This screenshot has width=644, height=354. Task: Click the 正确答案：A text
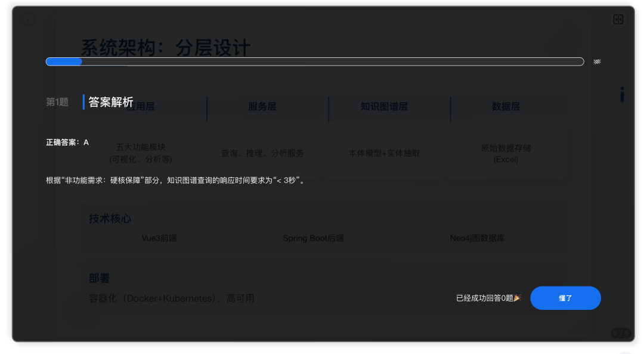point(67,142)
